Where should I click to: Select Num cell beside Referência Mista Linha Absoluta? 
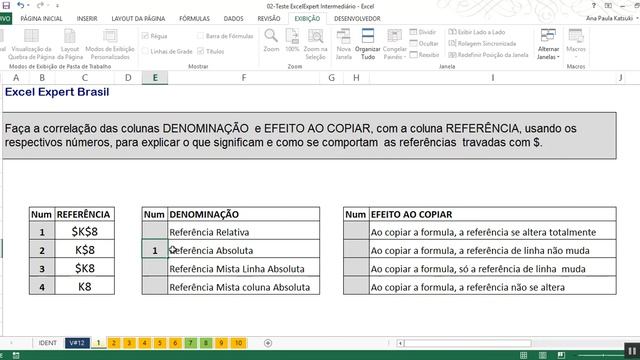pyautogui.click(x=155, y=268)
